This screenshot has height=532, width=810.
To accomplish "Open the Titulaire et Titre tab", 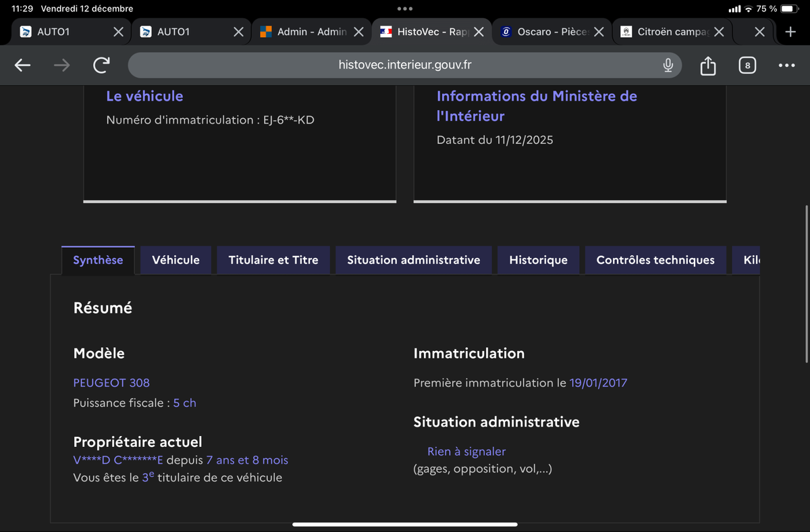I will point(273,260).
